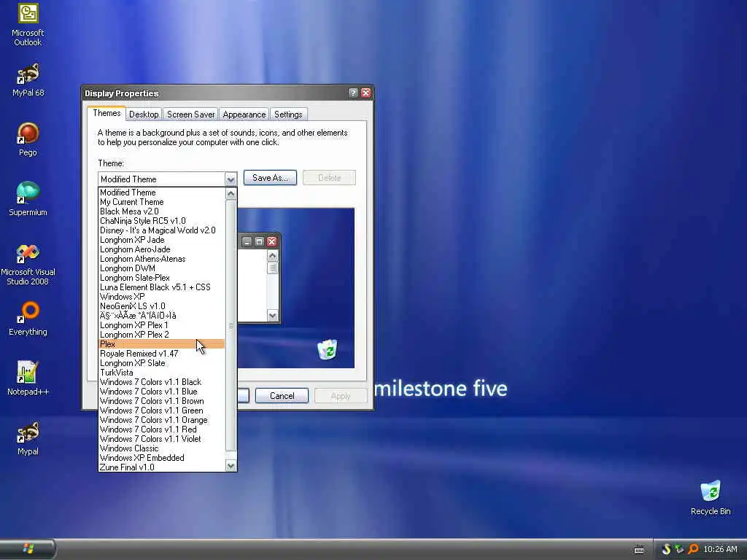Select Windows 7 Colors v1.1 Red
747x560 pixels.
(x=161, y=429)
